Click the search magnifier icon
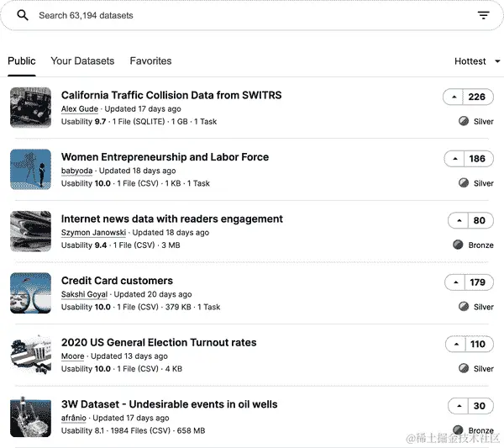504x448 pixels. 23,15
